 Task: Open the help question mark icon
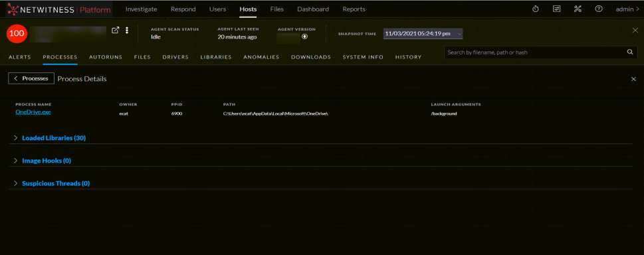pos(599,9)
